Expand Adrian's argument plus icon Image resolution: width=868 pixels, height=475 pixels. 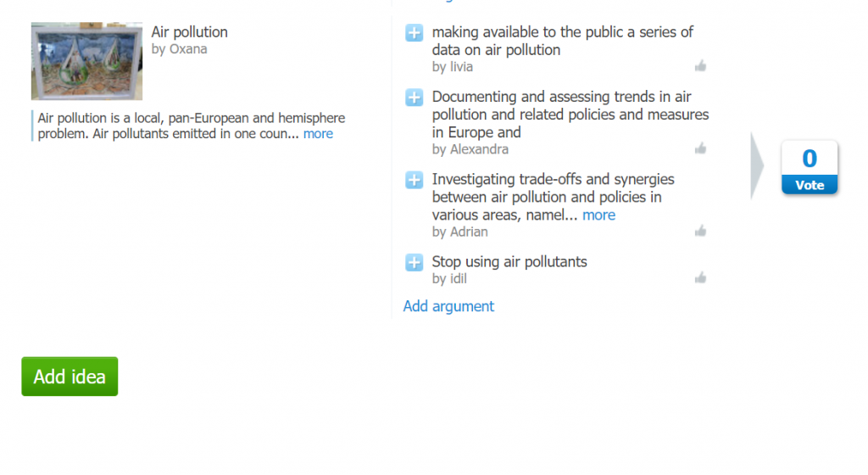(x=414, y=180)
